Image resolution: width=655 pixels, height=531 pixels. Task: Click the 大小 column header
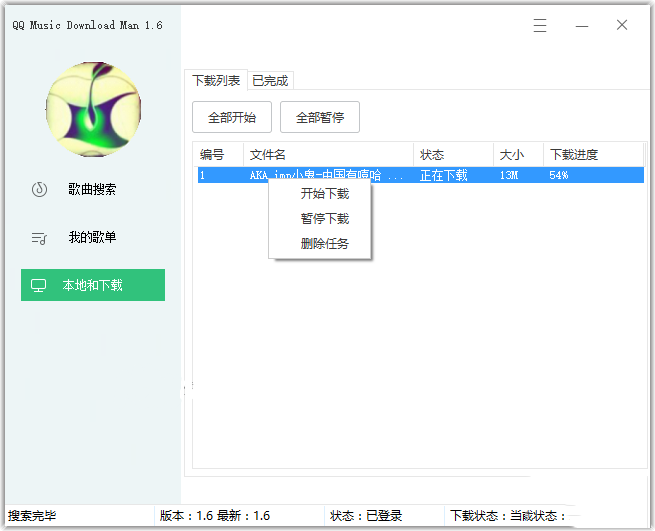click(518, 155)
